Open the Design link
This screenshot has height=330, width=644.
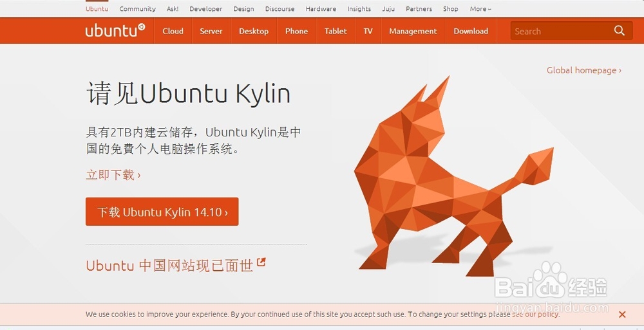point(243,8)
